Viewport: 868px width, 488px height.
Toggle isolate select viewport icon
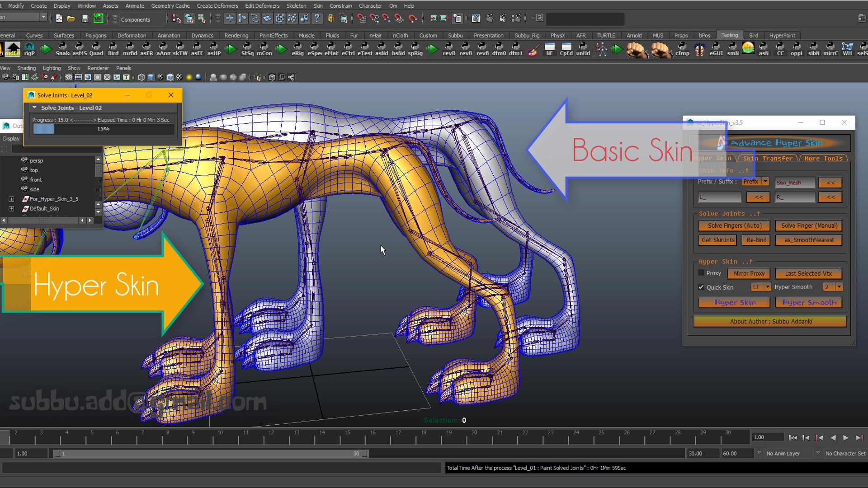[x=258, y=77]
